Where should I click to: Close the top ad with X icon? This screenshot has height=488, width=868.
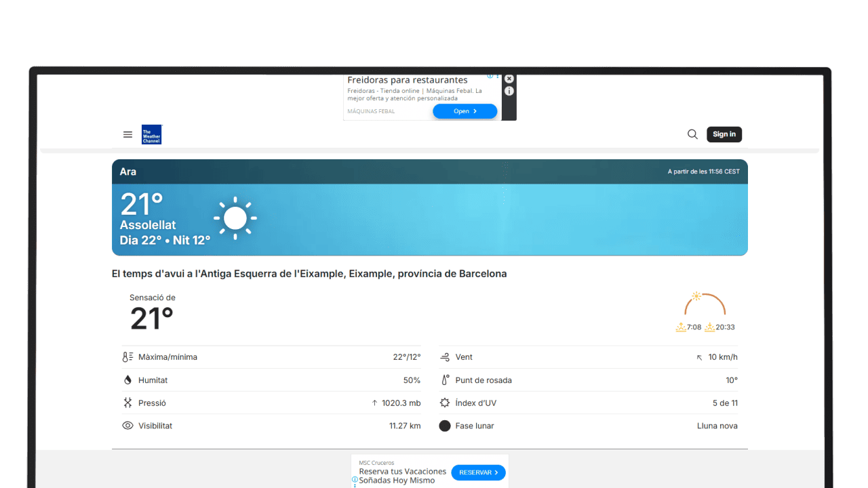tap(509, 79)
